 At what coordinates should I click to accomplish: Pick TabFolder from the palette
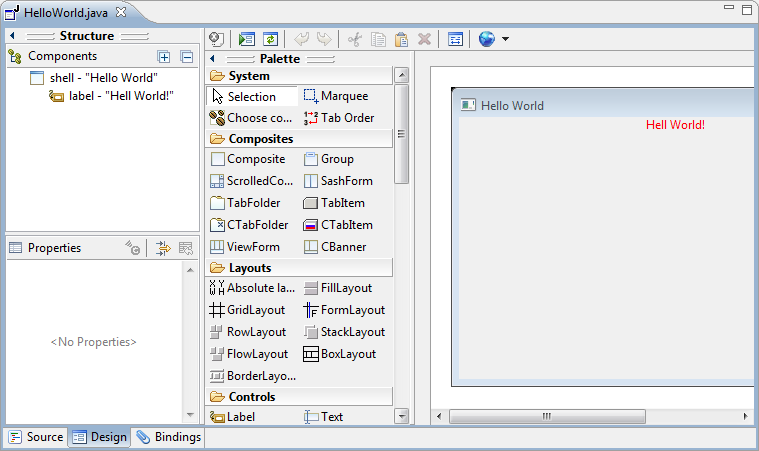[x=245, y=203]
